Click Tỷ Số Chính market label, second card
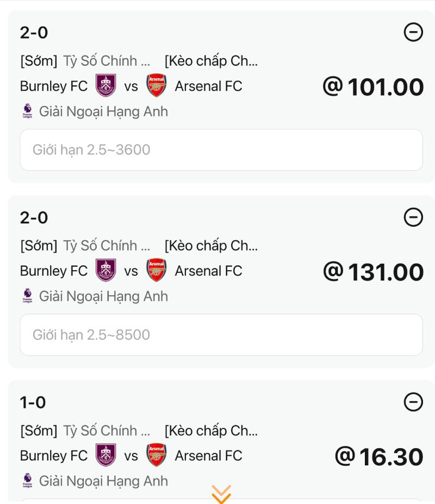Viewport: 435px width, 504px height. [x=107, y=246]
